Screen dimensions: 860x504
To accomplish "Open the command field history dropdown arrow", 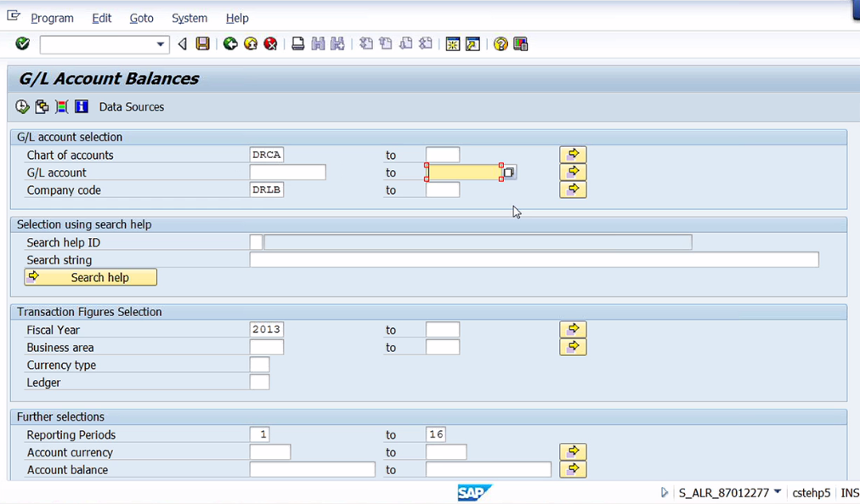I will click(160, 44).
